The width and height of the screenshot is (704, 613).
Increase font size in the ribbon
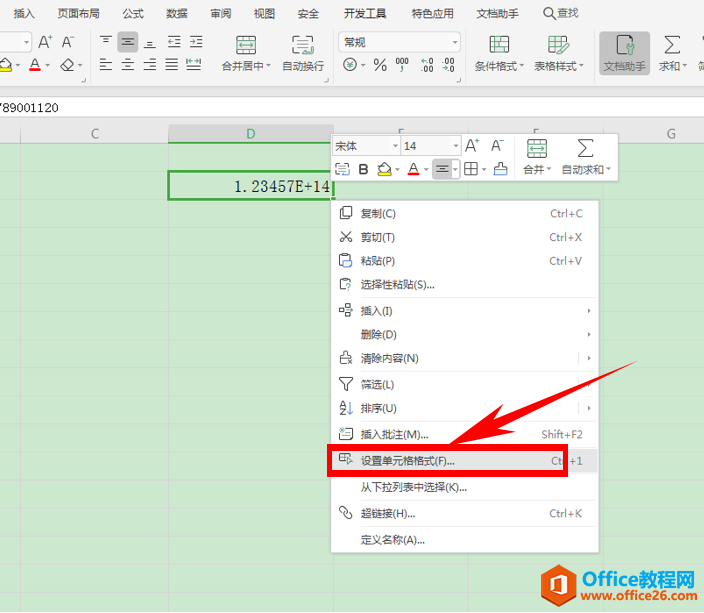click(x=45, y=42)
